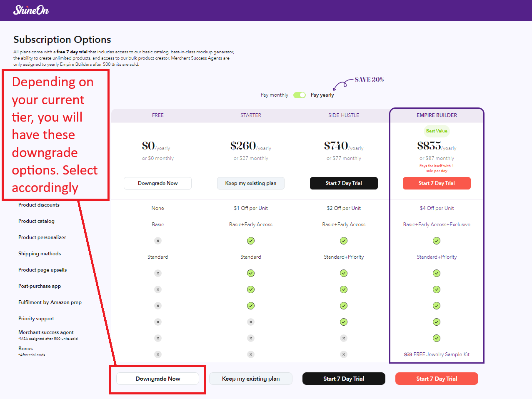Click Empire Builder's check for Merchant success agent
The height and width of the screenshot is (399, 532).
(437, 338)
